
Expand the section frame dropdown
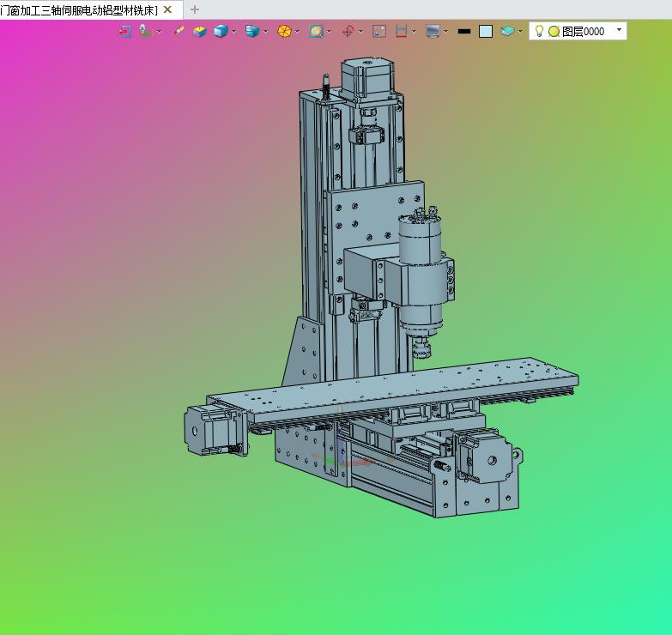tap(414, 32)
